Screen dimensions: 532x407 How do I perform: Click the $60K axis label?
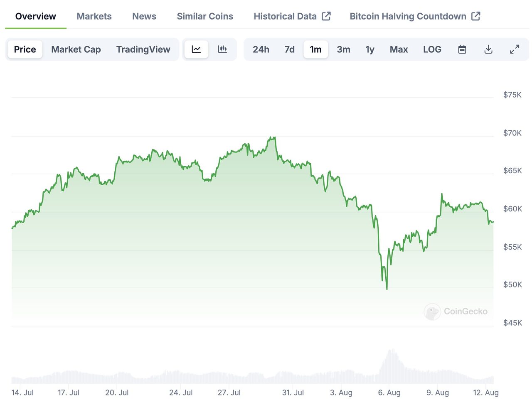(x=512, y=209)
